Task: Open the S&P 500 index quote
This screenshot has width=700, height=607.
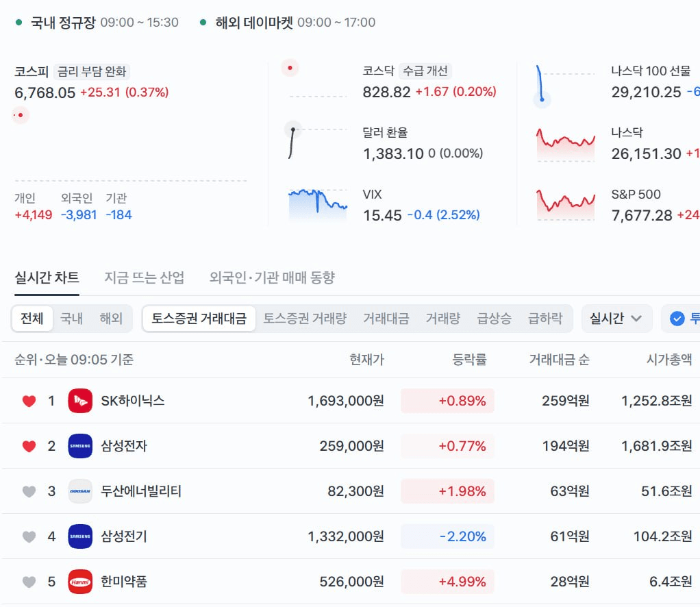Action: tap(655, 205)
